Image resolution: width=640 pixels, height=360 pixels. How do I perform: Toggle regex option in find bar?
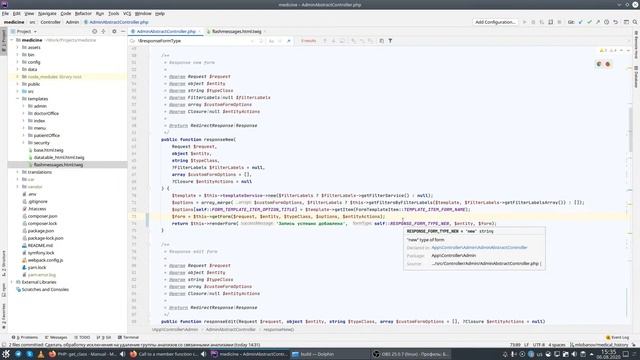(288, 41)
